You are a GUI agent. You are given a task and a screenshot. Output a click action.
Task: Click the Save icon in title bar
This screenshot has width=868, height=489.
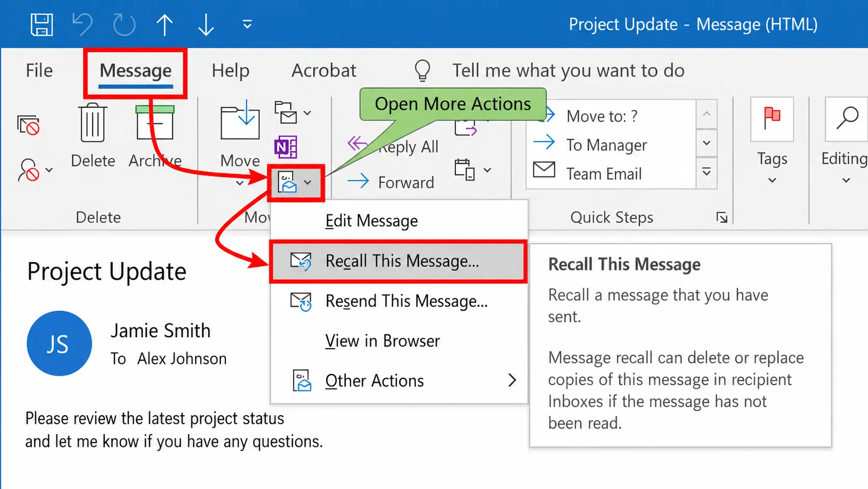(42, 24)
